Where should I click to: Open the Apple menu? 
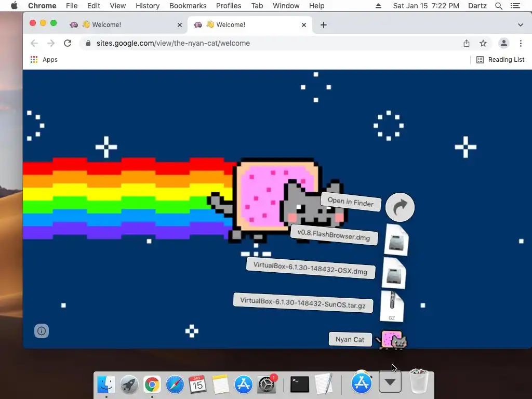click(x=14, y=6)
